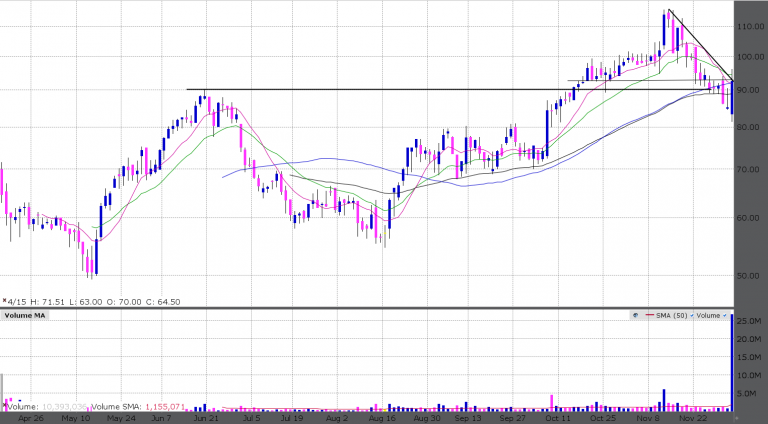The height and width of the screenshot is (424, 768).
Task: Click the small x marker beside the Volume readout
Action: click(x=4, y=407)
